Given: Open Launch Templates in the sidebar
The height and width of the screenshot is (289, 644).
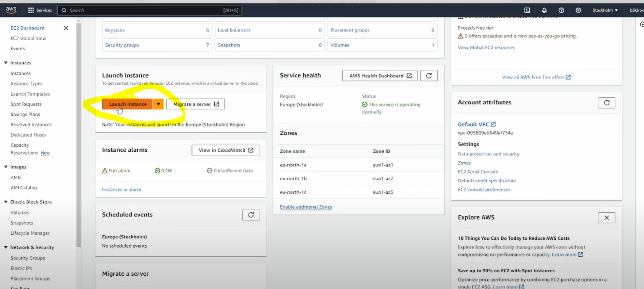Looking at the screenshot, I should pyautogui.click(x=30, y=94).
